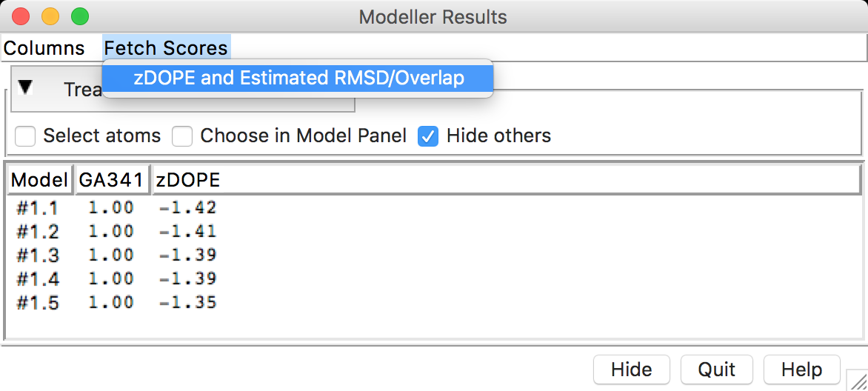Viewport: 868px width, 391px height.
Task: Click the window resize grip icon
Action: coord(858,381)
